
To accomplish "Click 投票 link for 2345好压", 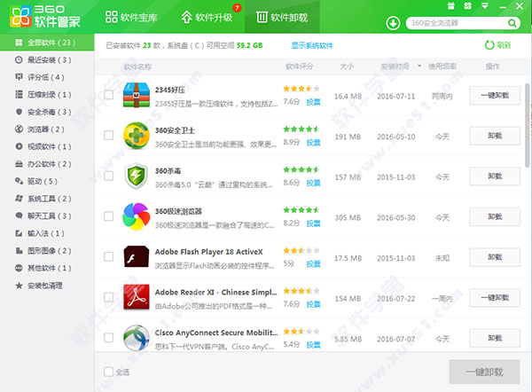I will coord(313,102).
